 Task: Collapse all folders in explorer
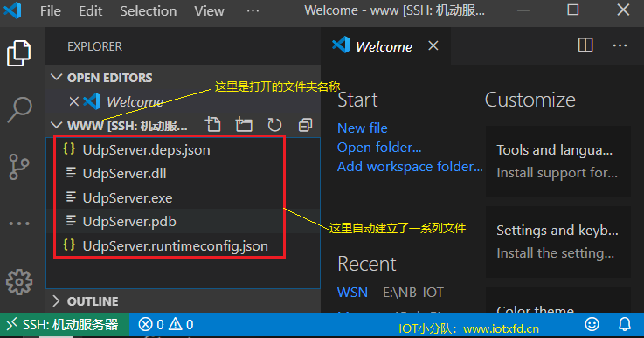pos(305,124)
